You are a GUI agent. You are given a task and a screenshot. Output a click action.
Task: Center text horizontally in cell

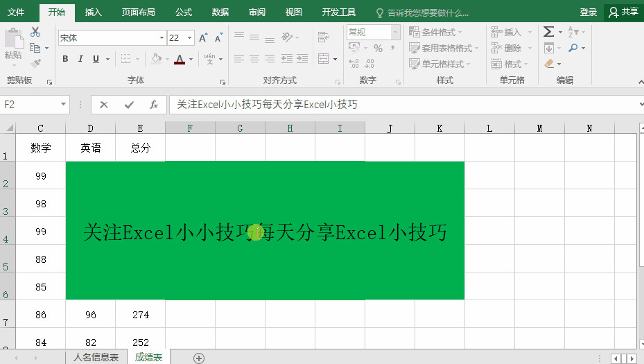click(x=254, y=59)
